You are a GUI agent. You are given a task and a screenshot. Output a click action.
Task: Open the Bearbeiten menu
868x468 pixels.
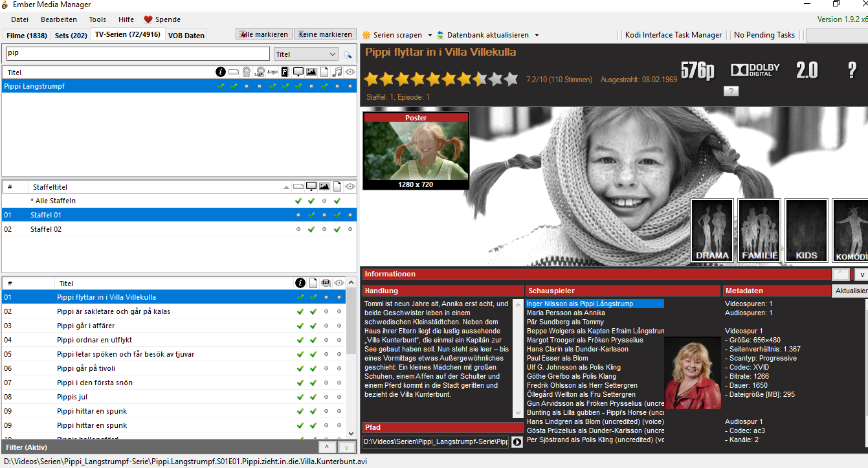click(59, 19)
